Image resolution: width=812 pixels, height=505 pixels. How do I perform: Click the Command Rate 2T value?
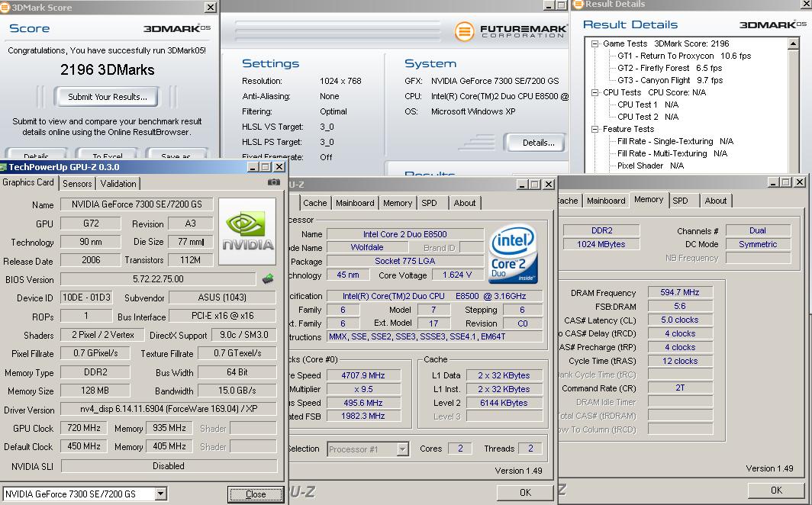pos(680,387)
